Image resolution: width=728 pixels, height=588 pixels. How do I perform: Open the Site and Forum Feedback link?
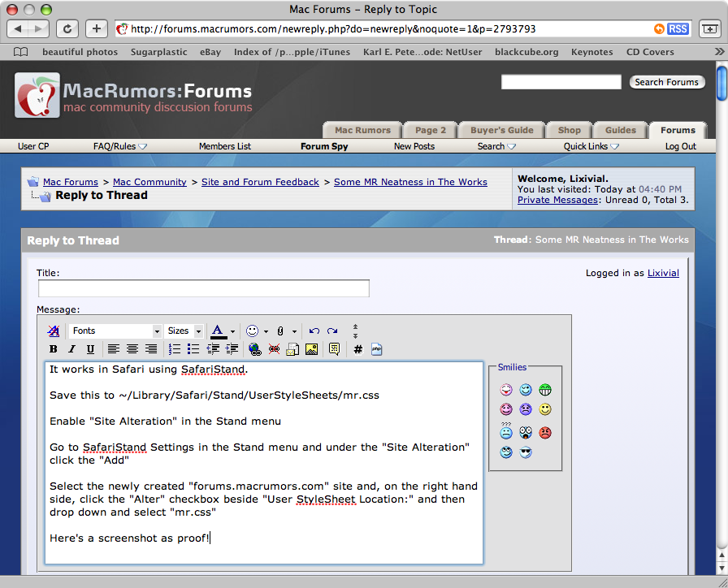pos(260,182)
